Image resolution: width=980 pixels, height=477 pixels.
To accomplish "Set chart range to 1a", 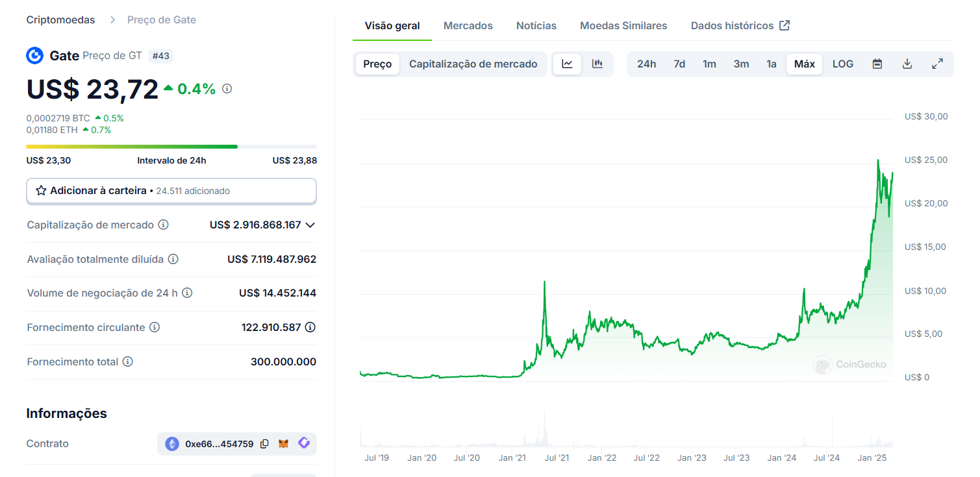I will [x=772, y=64].
